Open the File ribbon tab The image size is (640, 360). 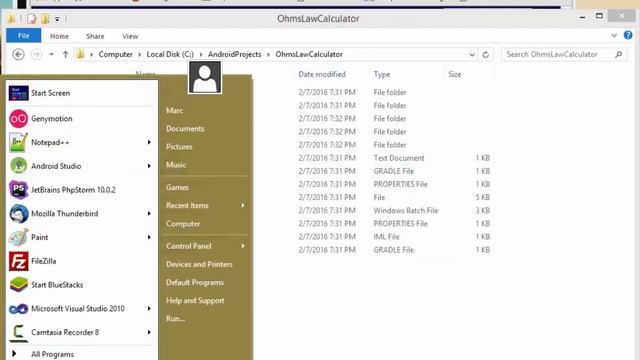23,36
